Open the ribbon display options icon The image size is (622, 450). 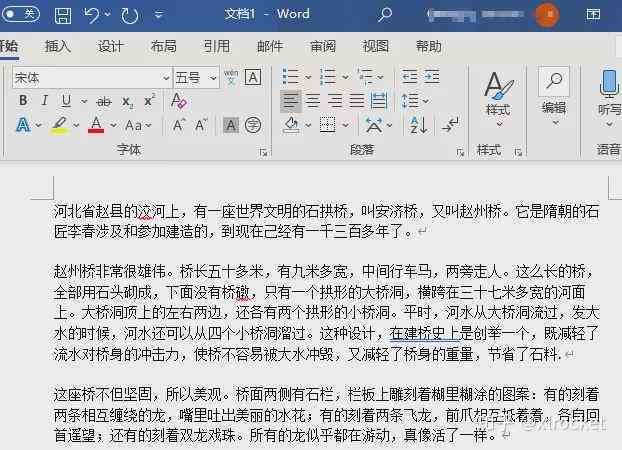click(593, 14)
